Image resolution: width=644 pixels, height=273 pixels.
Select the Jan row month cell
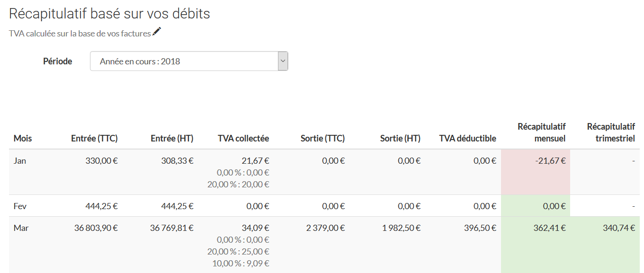click(20, 161)
